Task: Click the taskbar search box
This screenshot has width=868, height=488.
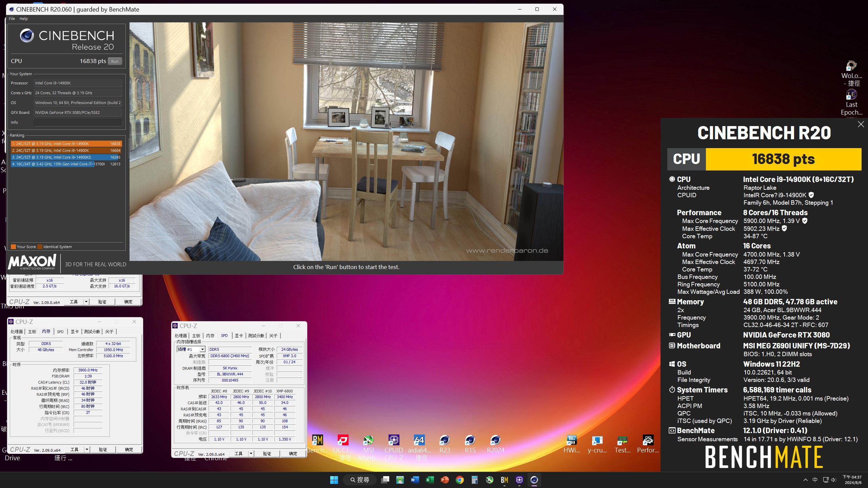Action: (359, 480)
